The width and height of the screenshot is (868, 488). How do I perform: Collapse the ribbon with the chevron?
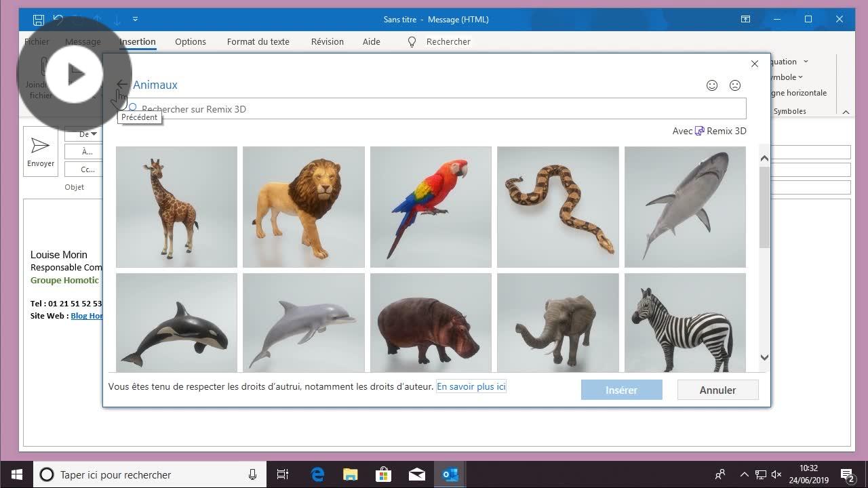(x=846, y=112)
